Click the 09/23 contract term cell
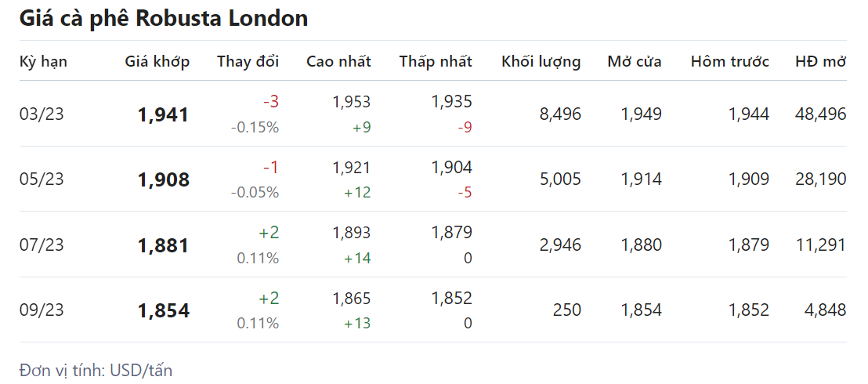The image size is (868, 384). pos(42,310)
